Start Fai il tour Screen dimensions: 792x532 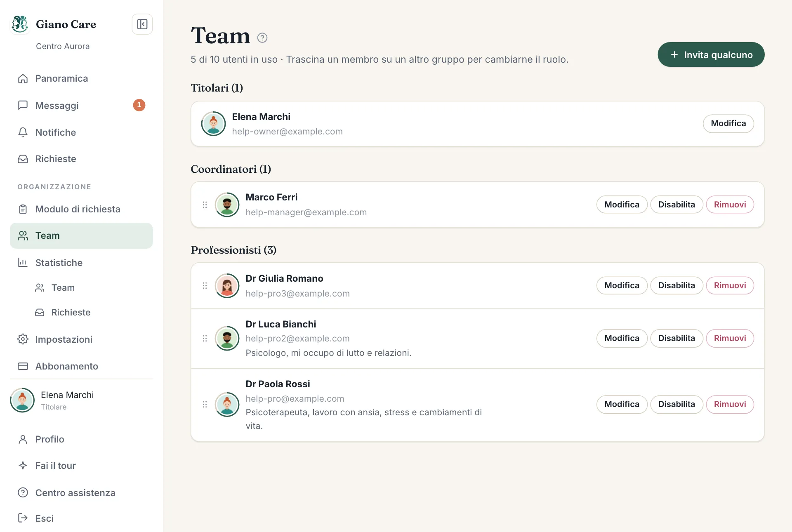click(x=81, y=466)
